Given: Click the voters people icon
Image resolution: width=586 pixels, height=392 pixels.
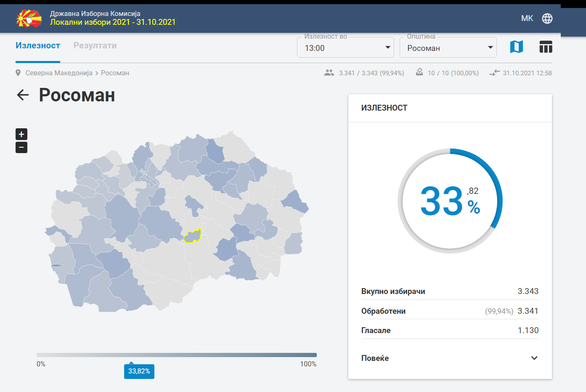Looking at the screenshot, I should [329, 73].
